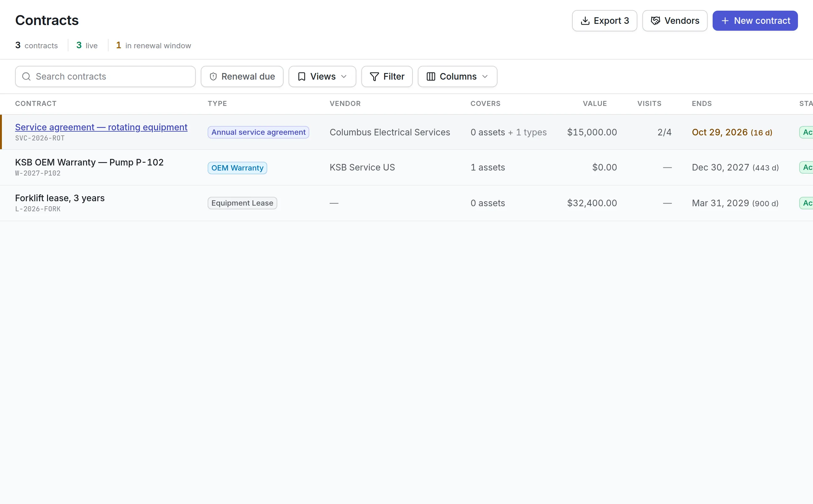The width and height of the screenshot is (813, 504).
Task: Click the Vendors handshake icon
Action: [x=655, y=21]
